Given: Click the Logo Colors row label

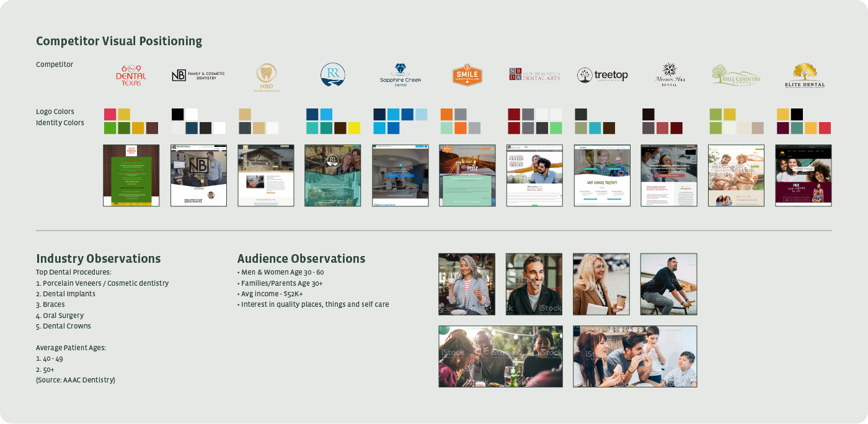Looking at the screenshot, I should tap(55, 112).
